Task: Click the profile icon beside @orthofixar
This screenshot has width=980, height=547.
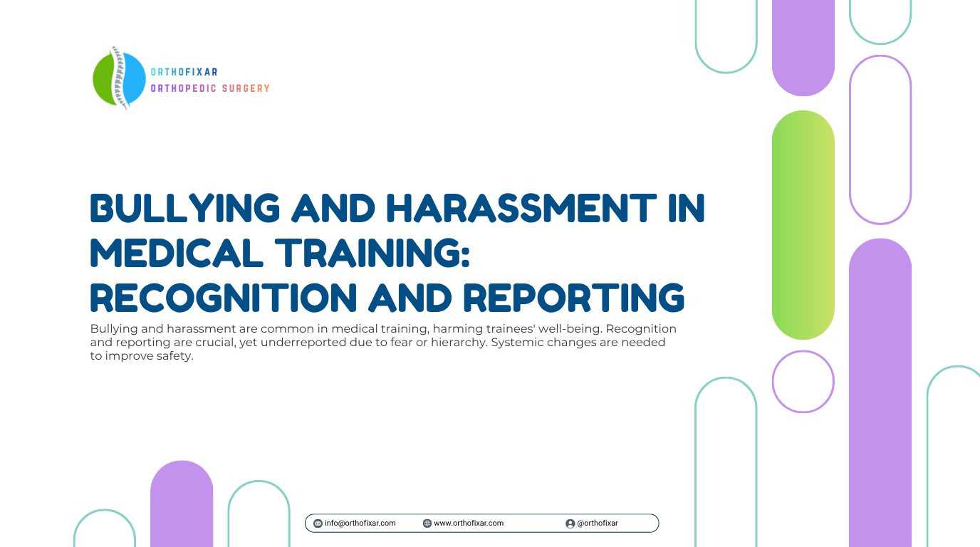Action: (570, 523)
